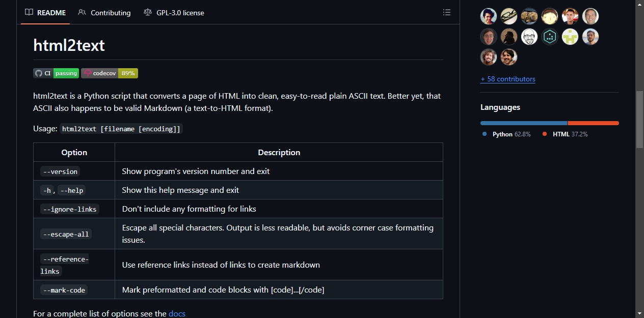Screen dimensions: 644x318
Task: Open the bald bearded cartoon contributor avatar
Action: [529, 37]
